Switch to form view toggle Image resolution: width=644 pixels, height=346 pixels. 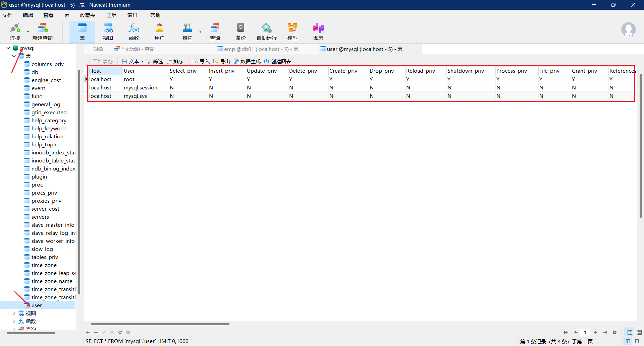pyautogui.click(x=639, y=332)
